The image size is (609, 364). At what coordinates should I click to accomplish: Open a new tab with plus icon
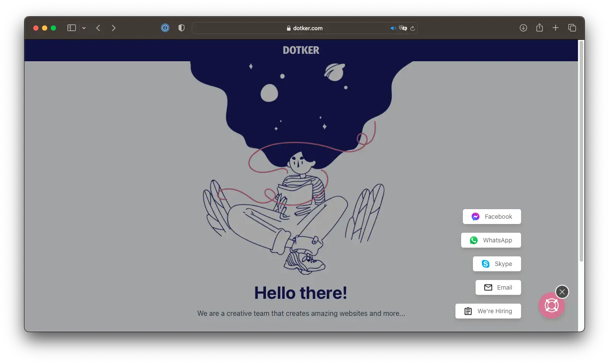pos(556,28)
